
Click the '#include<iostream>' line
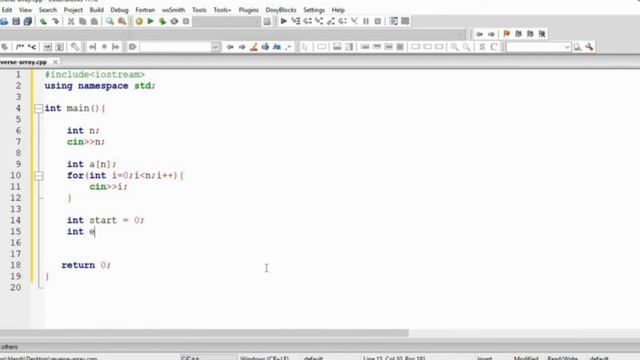click(95, 74)
